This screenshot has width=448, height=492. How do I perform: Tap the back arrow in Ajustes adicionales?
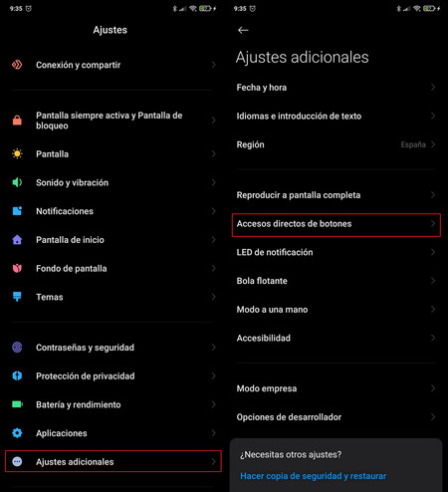pyautogui.click(x=243, y=30)
